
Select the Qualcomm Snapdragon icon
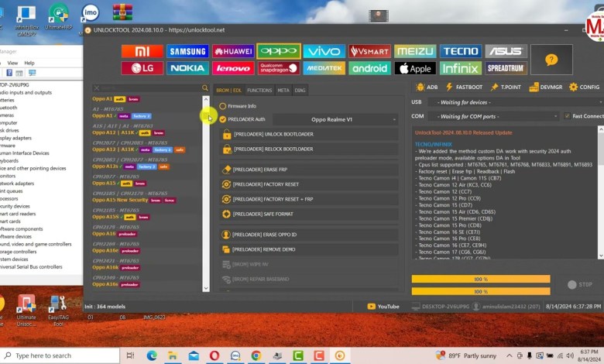(x=279, y=68)
